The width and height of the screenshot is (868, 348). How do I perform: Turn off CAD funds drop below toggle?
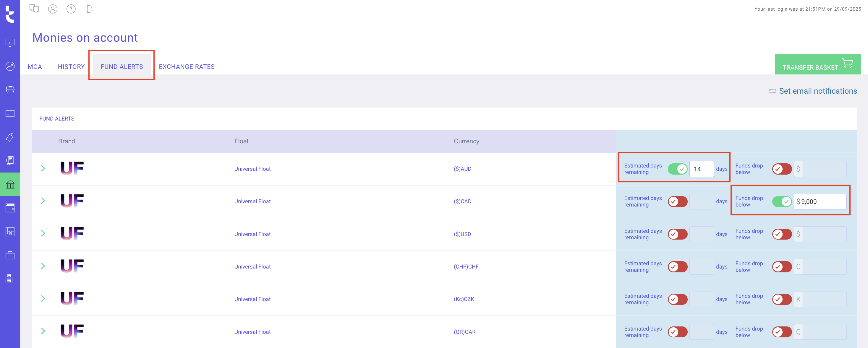click(782, 201)
